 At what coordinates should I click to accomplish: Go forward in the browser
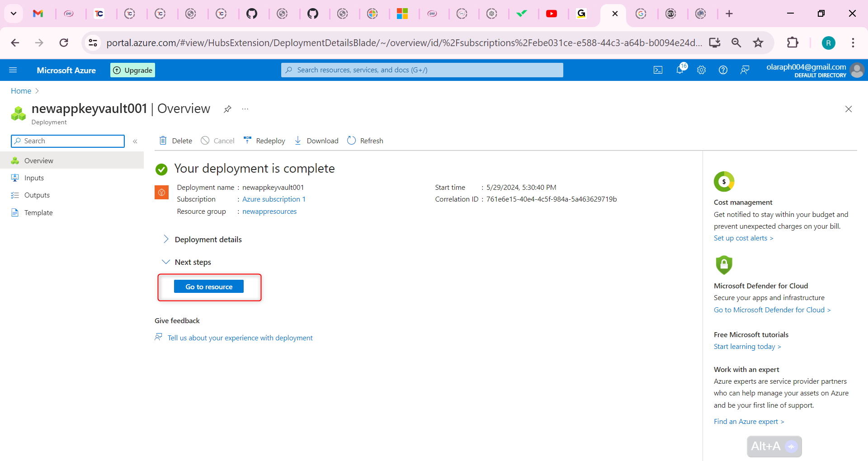point(39,43)
